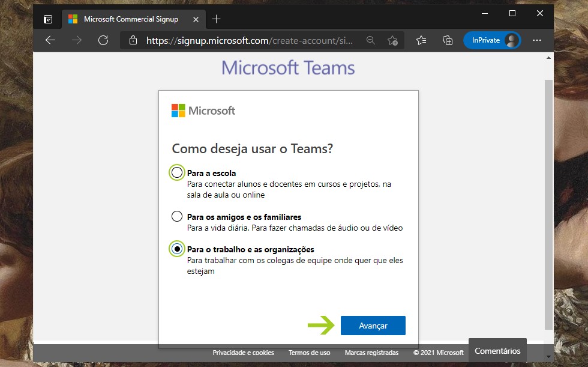Open the InPrivate profile button
This screenshot has width=588, height=367.
coord(492,40)
